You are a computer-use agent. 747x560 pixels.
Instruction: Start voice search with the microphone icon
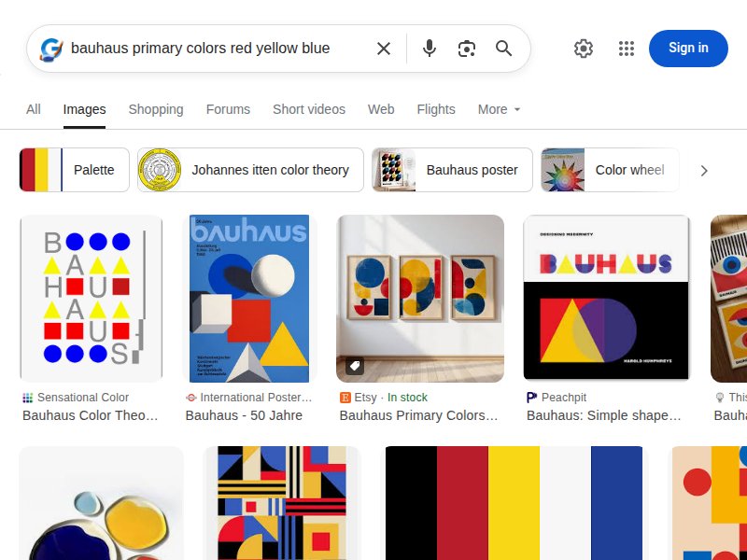[429, 48]
